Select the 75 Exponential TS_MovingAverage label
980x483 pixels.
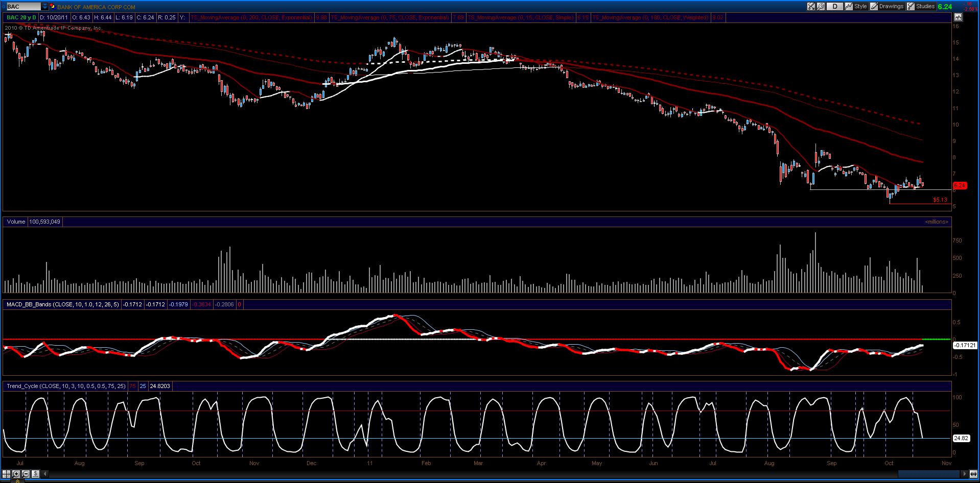tap(390, 17)
